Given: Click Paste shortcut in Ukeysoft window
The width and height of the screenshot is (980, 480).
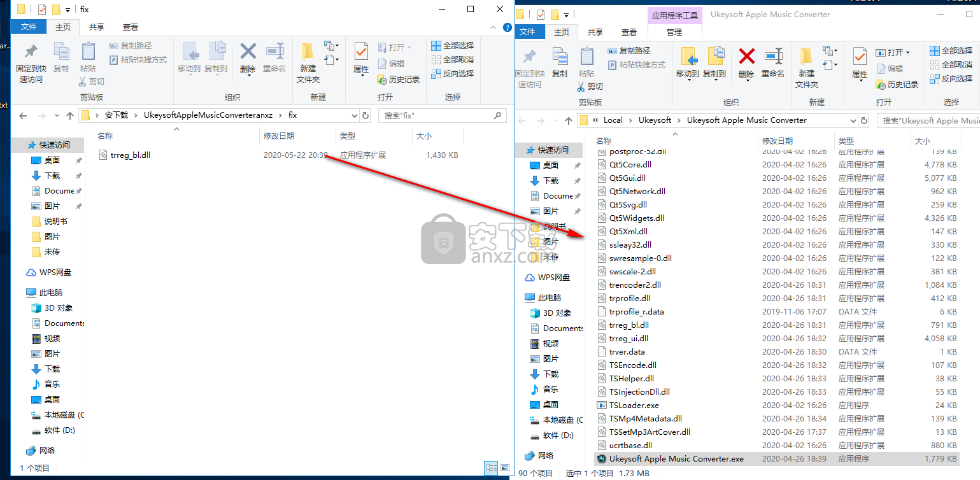Looking at the screenshot, I should pyautogui.click(x=637, y=64).
